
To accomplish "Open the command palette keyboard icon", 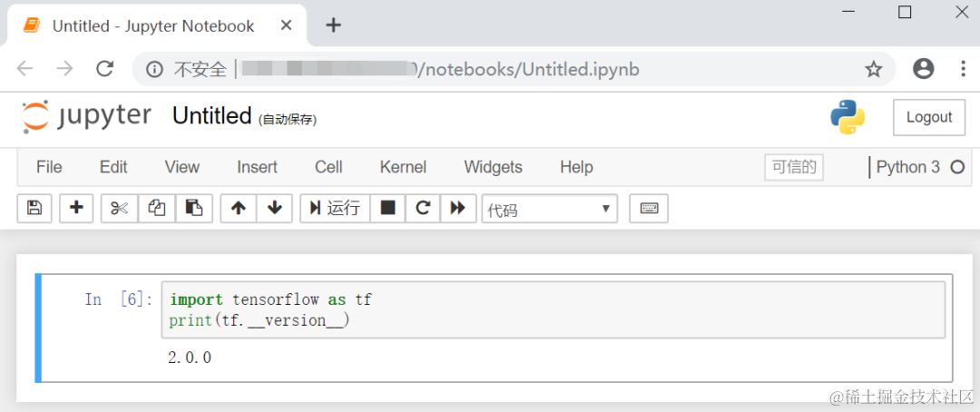I will tap(649, 208).
